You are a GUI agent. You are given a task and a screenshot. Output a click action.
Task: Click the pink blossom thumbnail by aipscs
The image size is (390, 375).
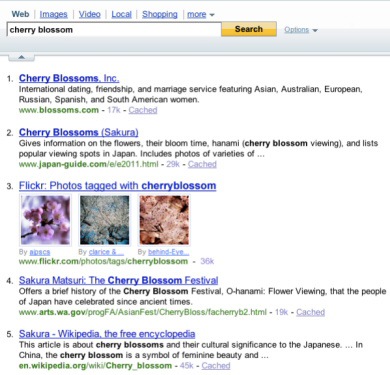point(46,220)
